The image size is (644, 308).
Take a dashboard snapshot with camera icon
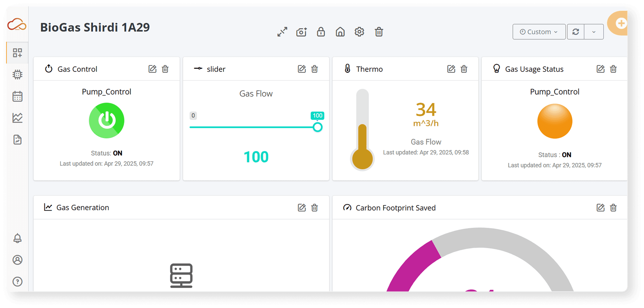click(x=301, y=32)
